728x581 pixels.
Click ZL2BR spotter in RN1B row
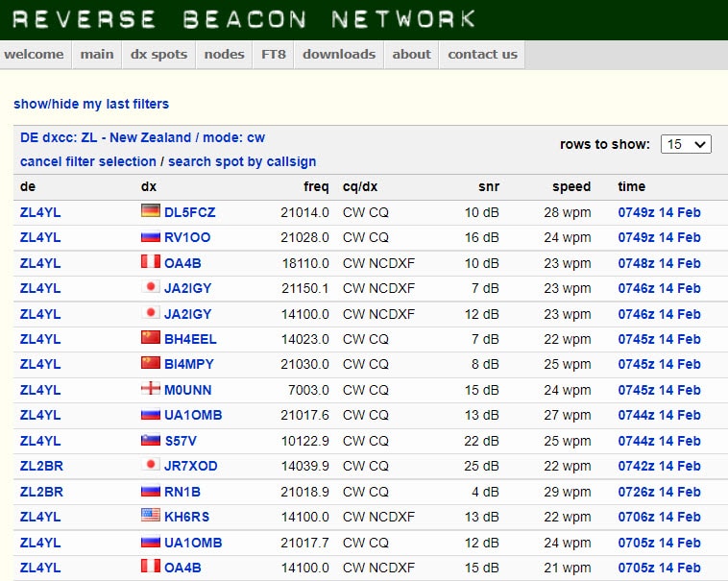click(41, 492)
